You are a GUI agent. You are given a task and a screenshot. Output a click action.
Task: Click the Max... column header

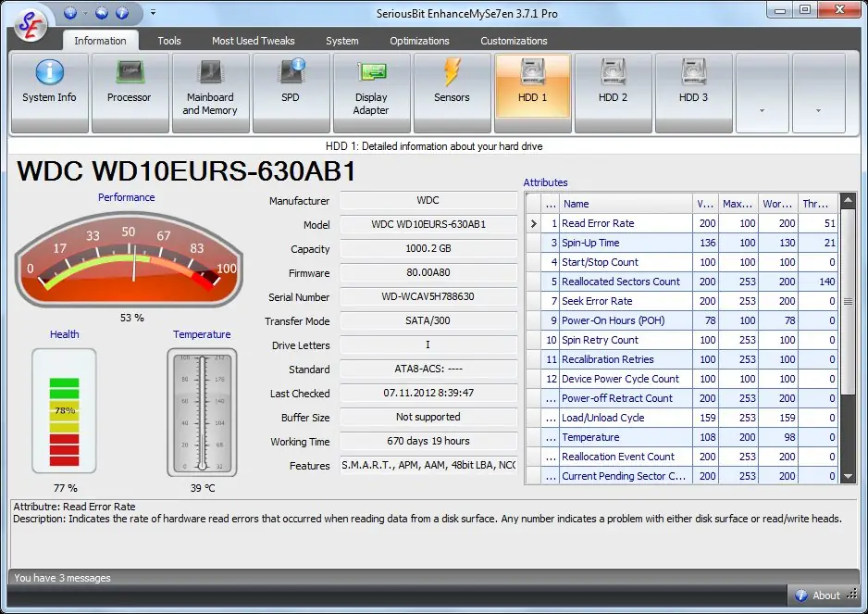(738, 204)
